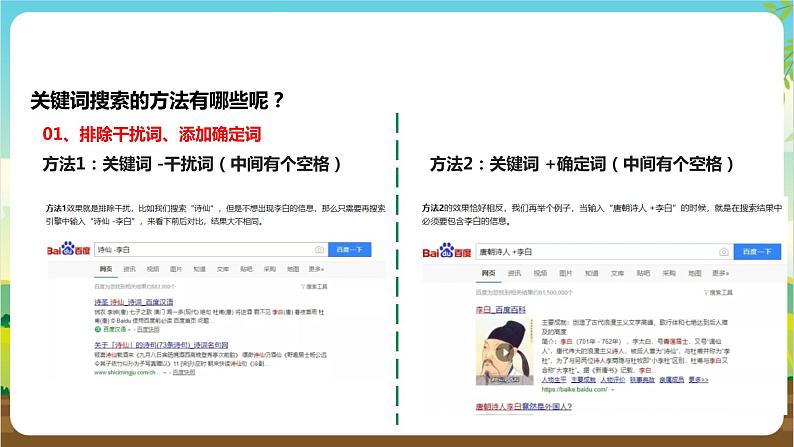Viewport: 794px width, 447px height.
Task: Click camera icon in the 诗仙 -李白 search box
Action: pyautogui.click(x=319, y=249)
